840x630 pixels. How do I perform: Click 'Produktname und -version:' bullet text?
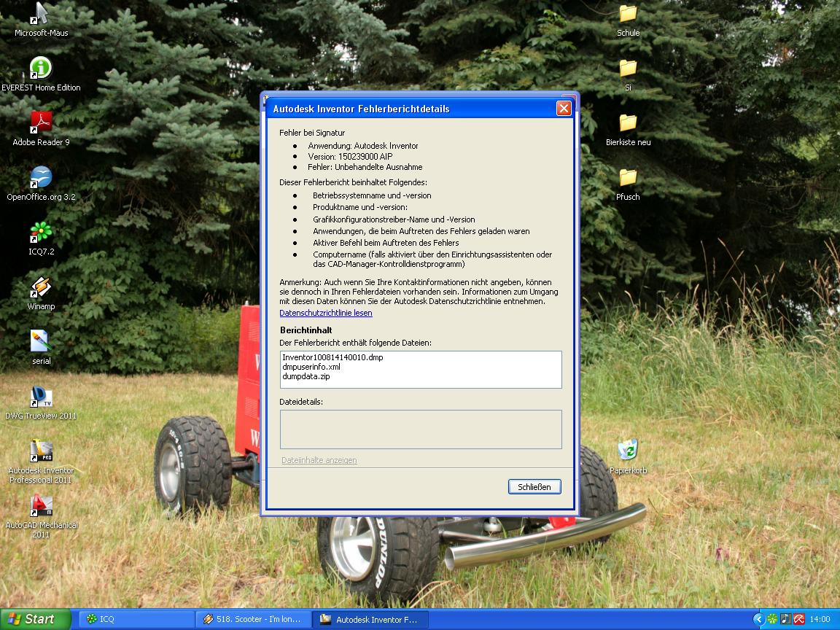click(360, 207)
